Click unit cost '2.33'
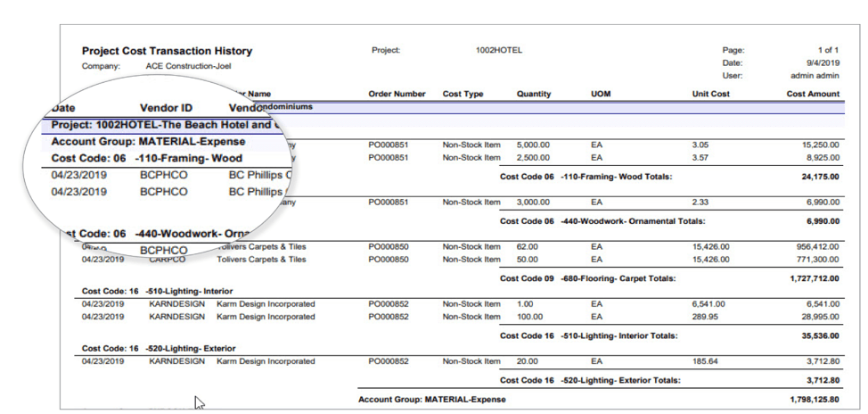 click(700, 203)
